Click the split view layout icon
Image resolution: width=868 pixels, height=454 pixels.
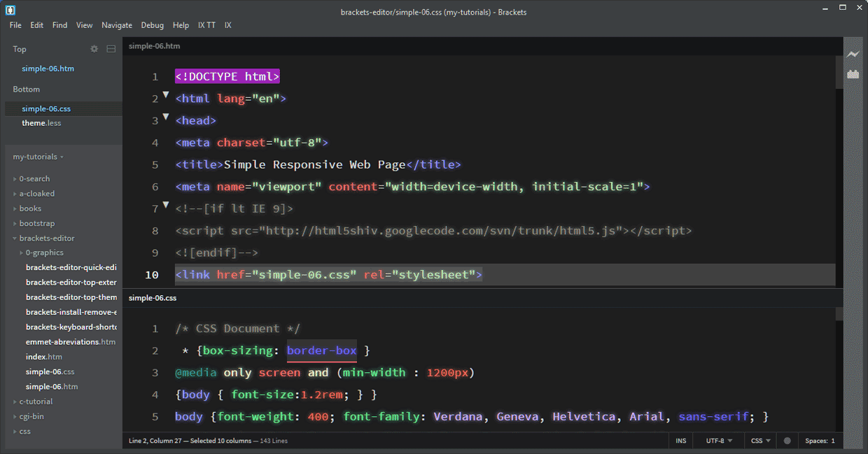click(x=111, y=49)
